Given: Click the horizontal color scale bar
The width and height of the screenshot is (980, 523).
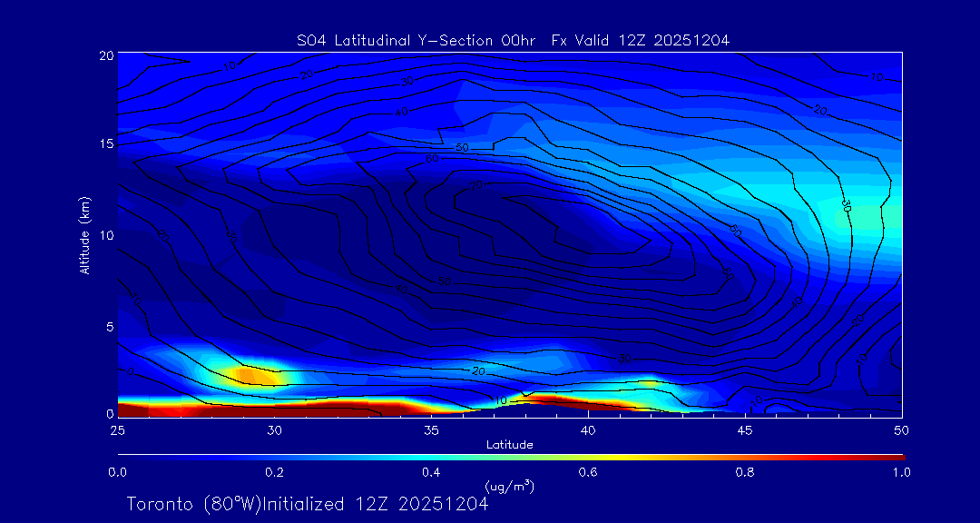Looking at the screenshot, I should [x=511, y=458].
